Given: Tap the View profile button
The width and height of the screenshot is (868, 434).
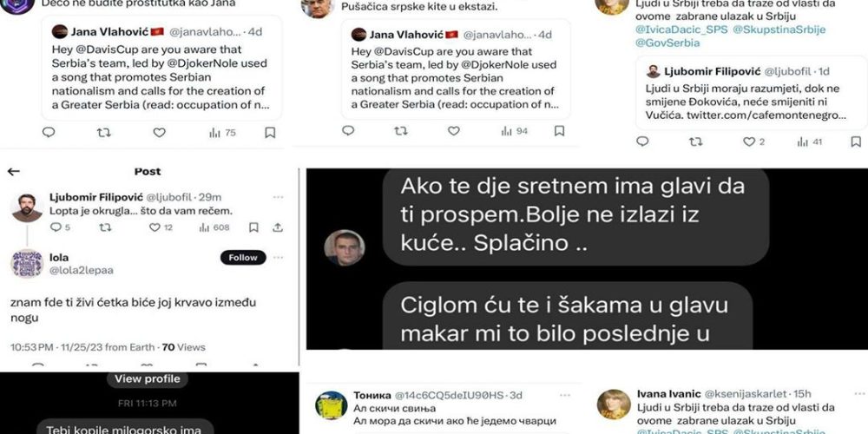Looking at the screenshot, I should coord(148,378).
